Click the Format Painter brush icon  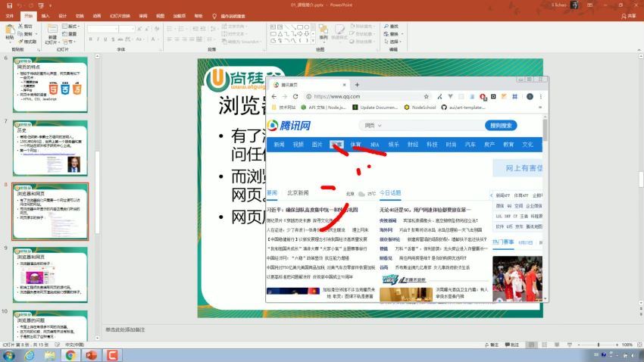pos(20,42)
